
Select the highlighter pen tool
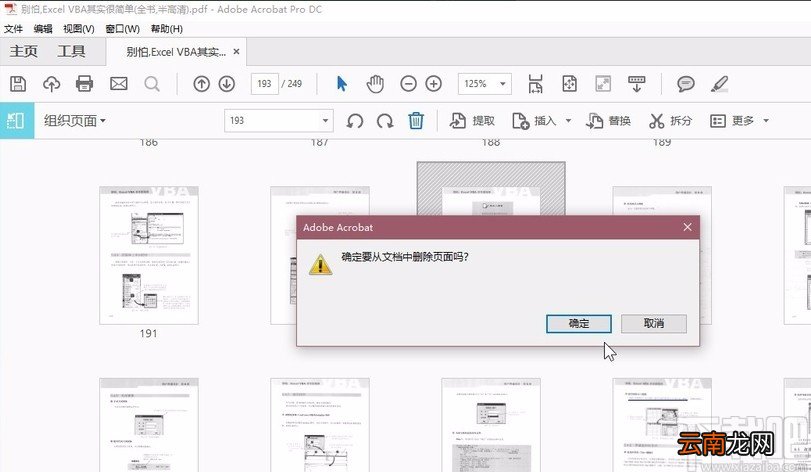(719, 84)
